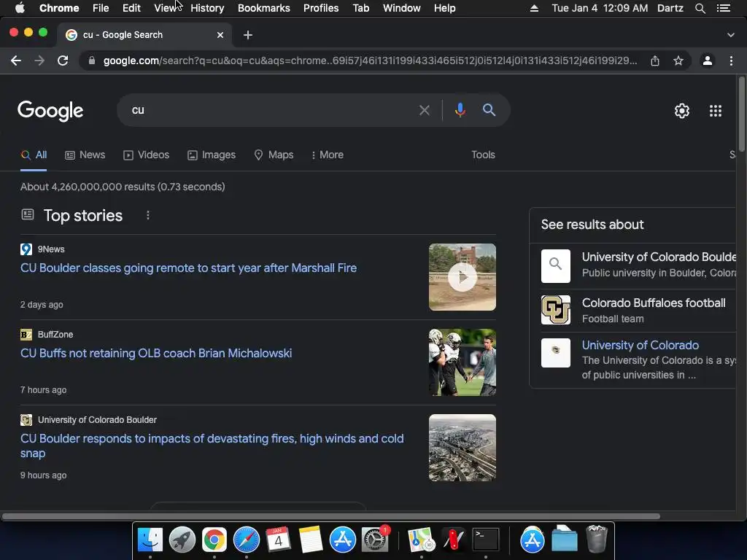This screenshot has height=560, width=747.
Task: Open 'CU Boulder classes going remote' story
Action: tap(189, 268)
